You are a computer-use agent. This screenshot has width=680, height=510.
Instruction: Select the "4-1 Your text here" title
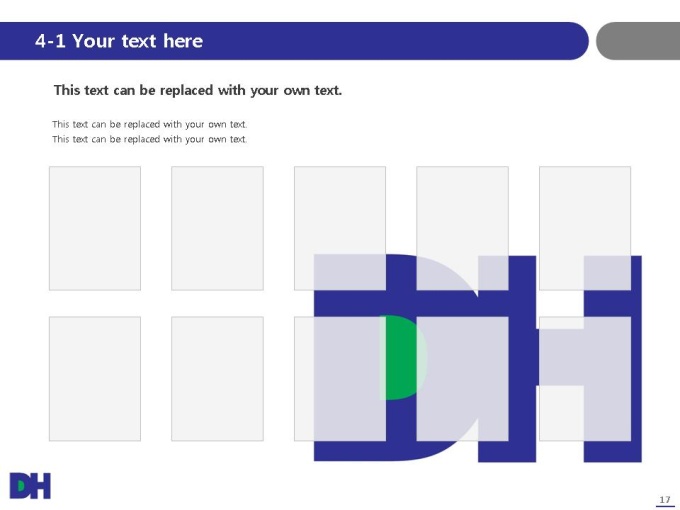119,41
